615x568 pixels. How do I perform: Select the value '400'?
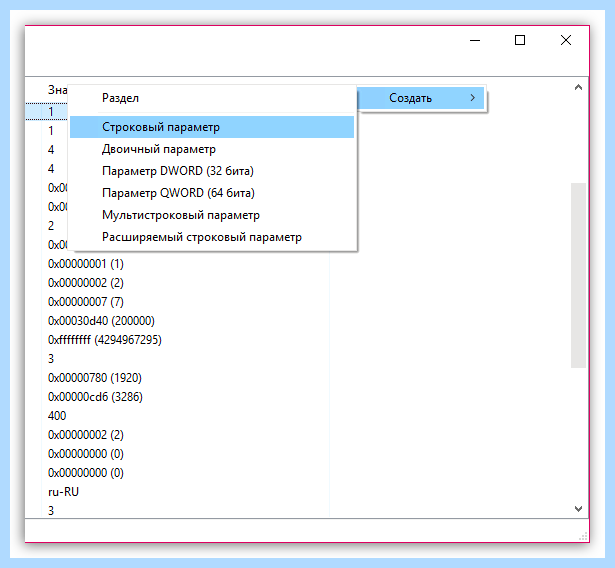click(x=57, y=416)
